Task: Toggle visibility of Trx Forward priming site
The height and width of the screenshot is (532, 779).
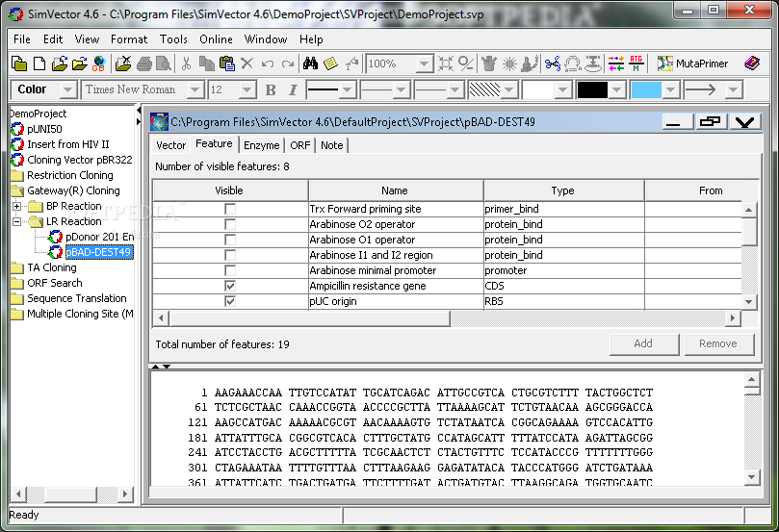Action: 230,209
